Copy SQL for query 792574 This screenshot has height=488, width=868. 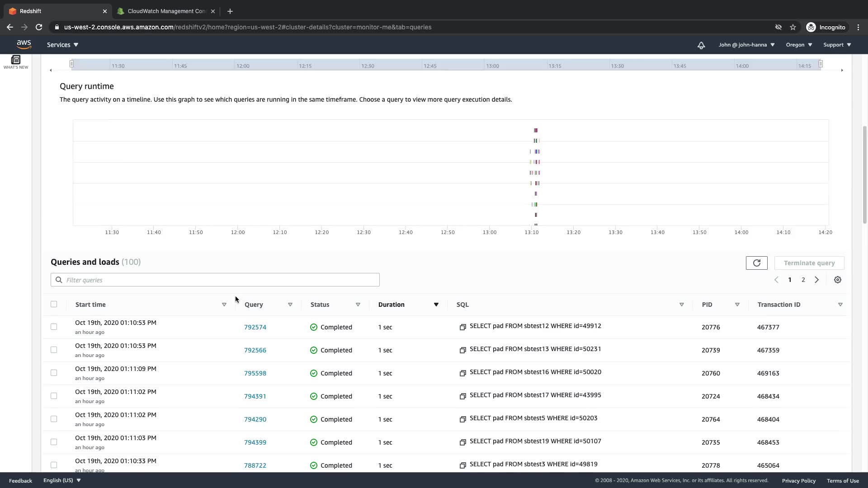[x=462, y=327]
